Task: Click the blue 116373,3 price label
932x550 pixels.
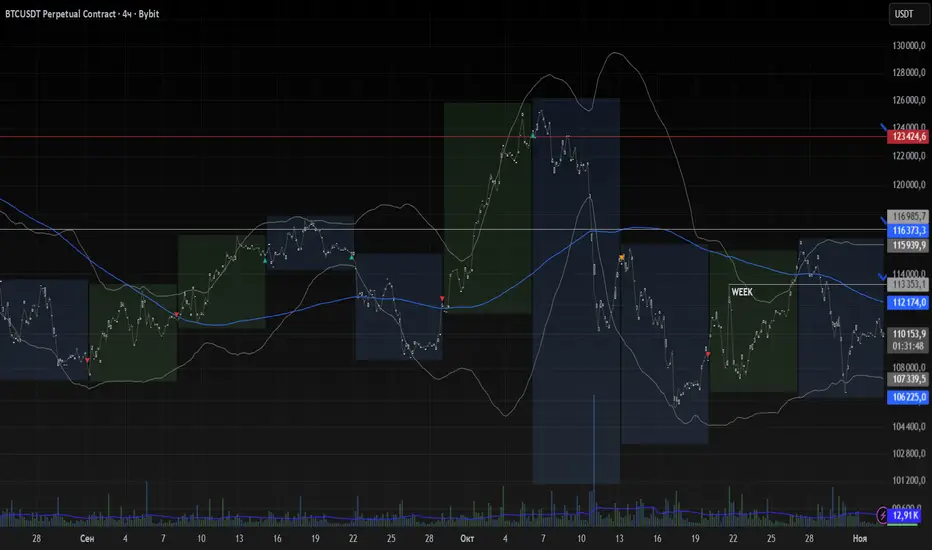Action: tap(909, 231)
